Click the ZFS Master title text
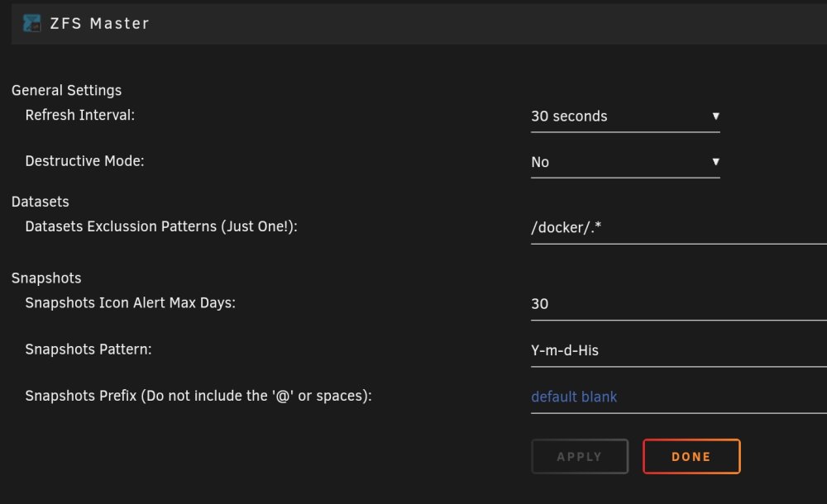This screenshot has height=504, width=827. tap(100, 24)
